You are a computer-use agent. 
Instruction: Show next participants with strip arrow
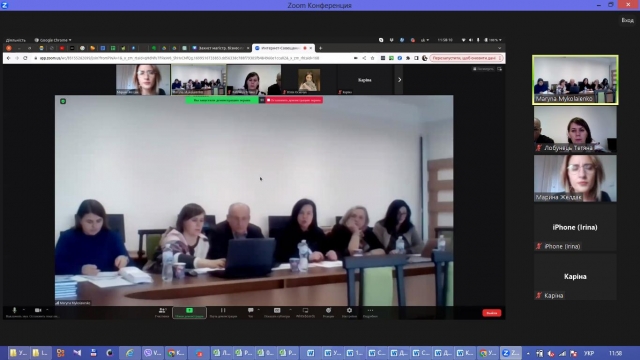tap(399, 80)
